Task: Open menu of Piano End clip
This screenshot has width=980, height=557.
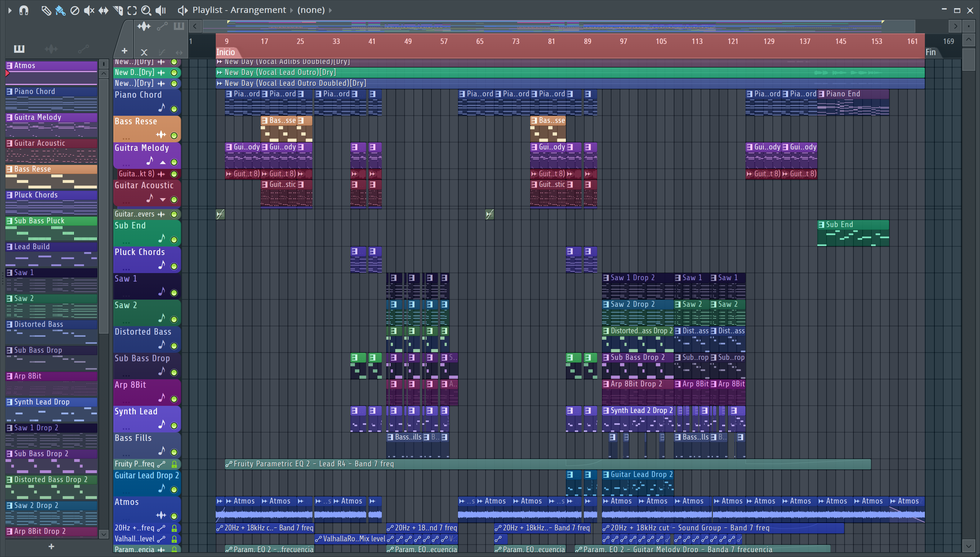Action: pyautogui.click(x=821, y=94)
